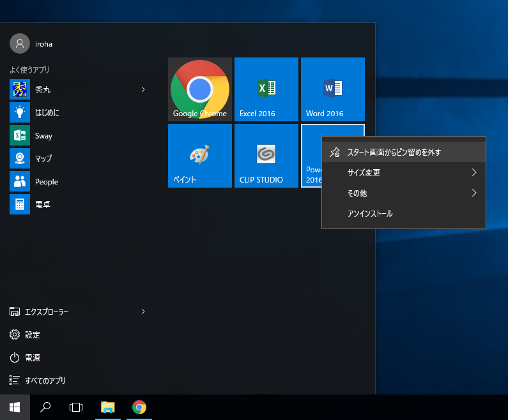Screen dimensions: 508x420
Task: Launch the ペイント (Paint) tile
Action: pos(199,156)
